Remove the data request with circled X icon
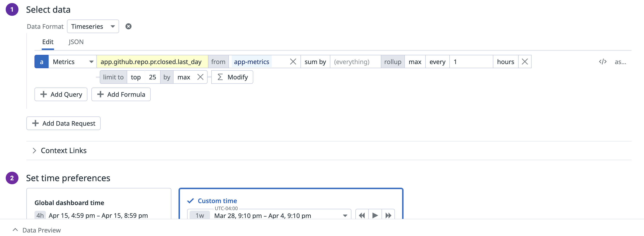 coord(128,27)
